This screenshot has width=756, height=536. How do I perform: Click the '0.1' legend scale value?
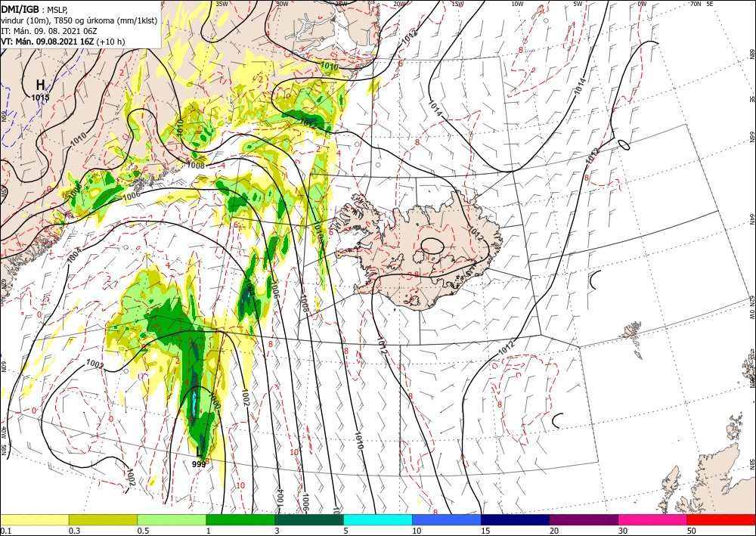5,530
